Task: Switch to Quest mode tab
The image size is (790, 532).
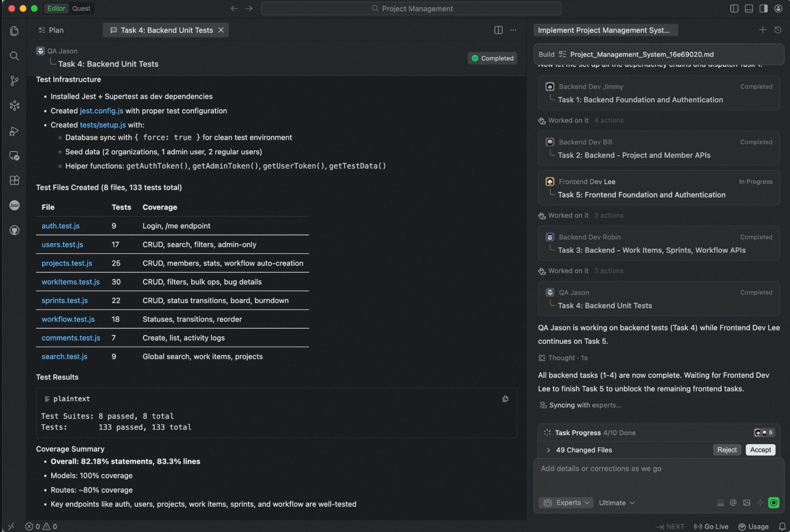Action: tap(81, 8)
